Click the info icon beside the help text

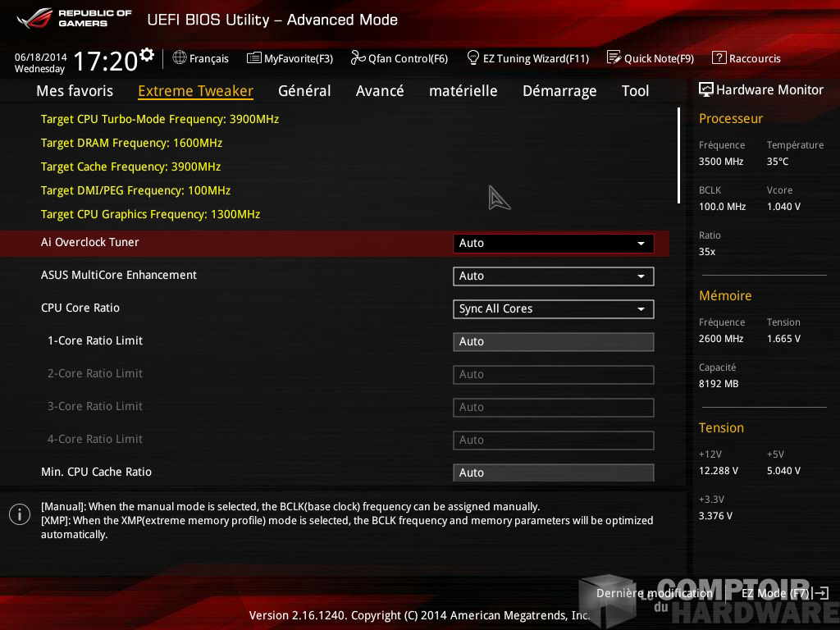[20, 514]
